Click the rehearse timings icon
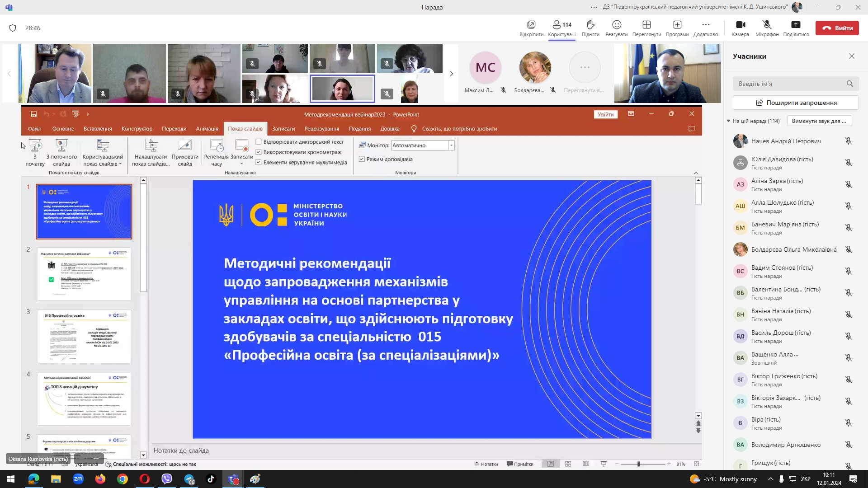 coord(217,145)
